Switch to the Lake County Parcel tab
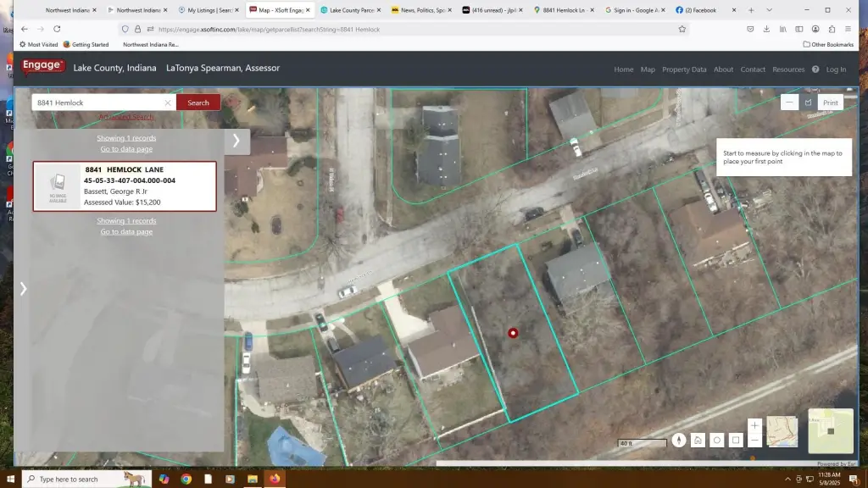 point(350,10)
